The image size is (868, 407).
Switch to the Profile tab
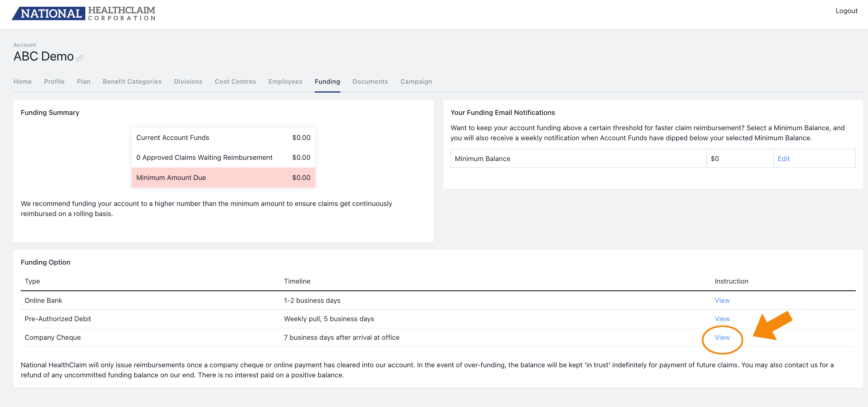[54, 81]
